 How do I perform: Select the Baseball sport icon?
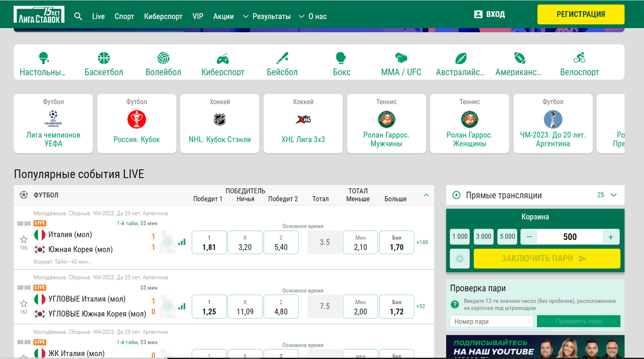click(282, 58)
